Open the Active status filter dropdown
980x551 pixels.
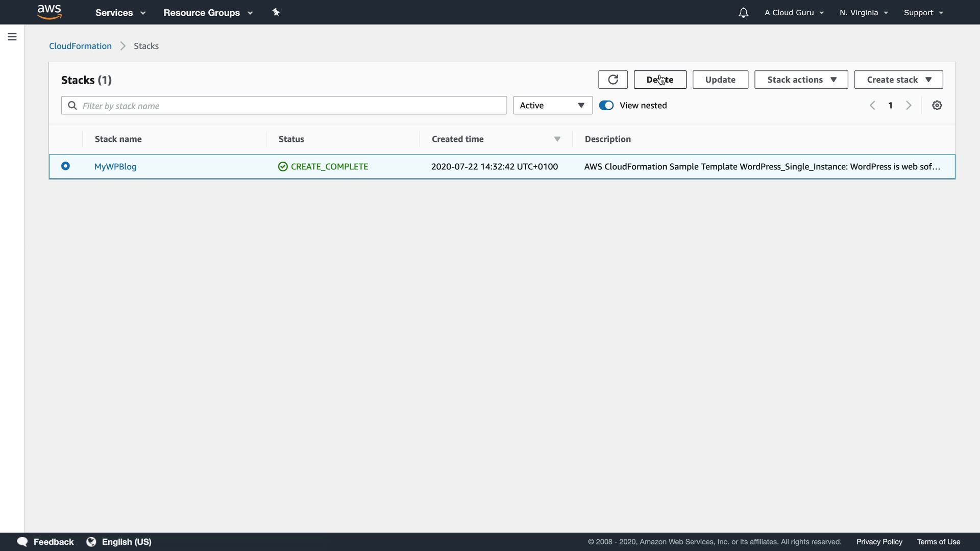552,106
